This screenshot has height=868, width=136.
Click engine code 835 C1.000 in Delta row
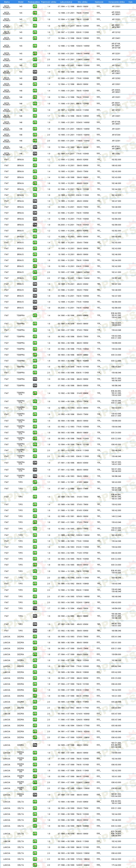[116, 808]
